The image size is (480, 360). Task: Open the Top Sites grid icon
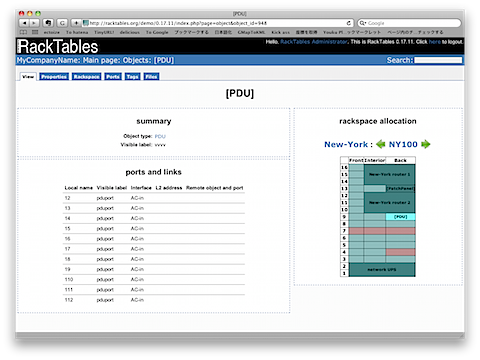click(x=35, y=32)
